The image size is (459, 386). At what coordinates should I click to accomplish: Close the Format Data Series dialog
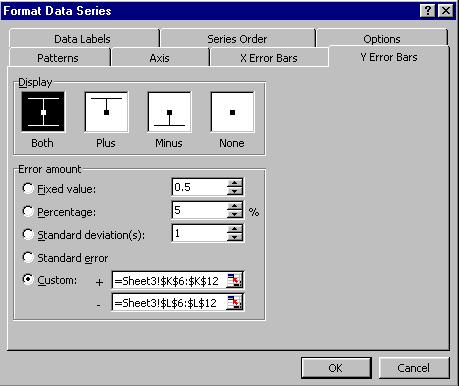pos(446,11)
